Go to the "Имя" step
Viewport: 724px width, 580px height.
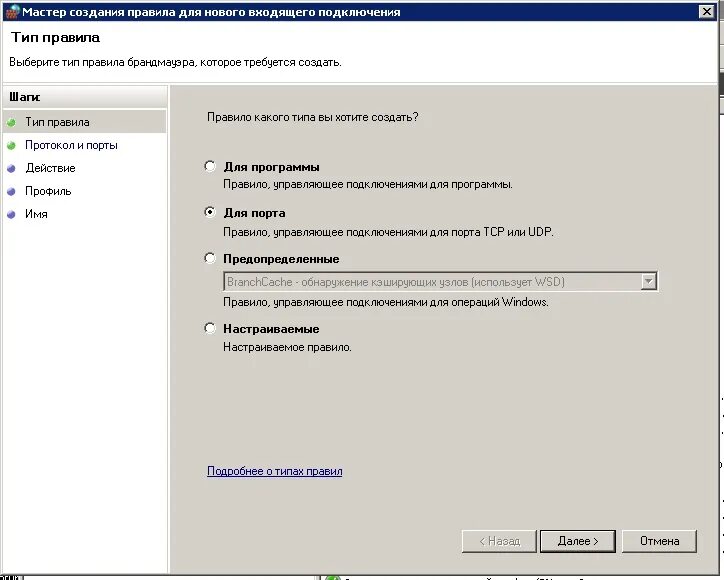[36, 214]
